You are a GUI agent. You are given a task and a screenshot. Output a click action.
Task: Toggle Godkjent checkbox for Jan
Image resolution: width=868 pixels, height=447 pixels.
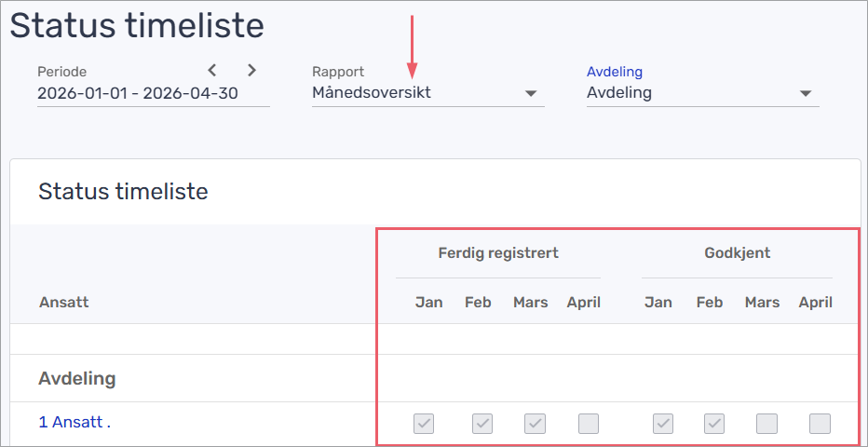(662, 424)
